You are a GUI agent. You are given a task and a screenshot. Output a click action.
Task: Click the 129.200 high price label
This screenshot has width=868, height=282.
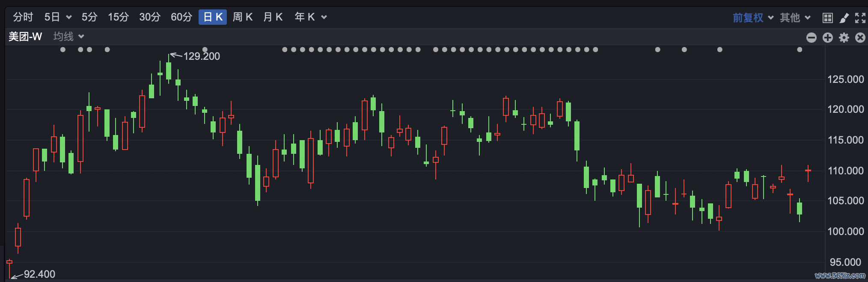click(x=202, y=56)
